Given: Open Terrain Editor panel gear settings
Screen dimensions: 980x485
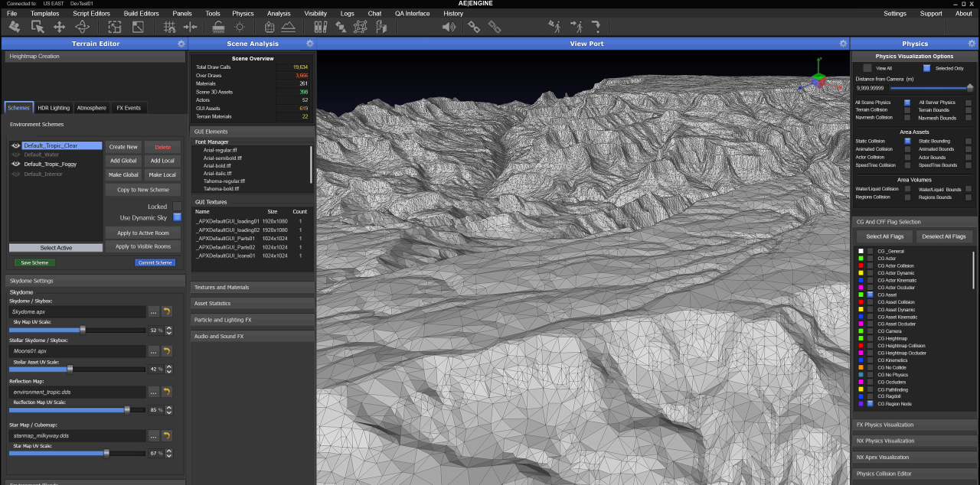Looking at the screenshot, I should pyautogui.click(x=181, y=44).
